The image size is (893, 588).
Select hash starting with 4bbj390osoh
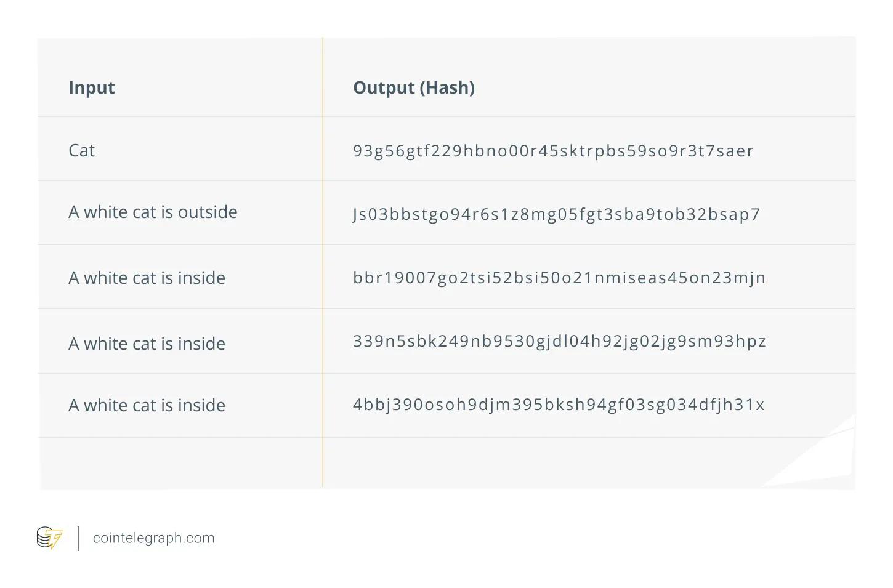(559, 405)
